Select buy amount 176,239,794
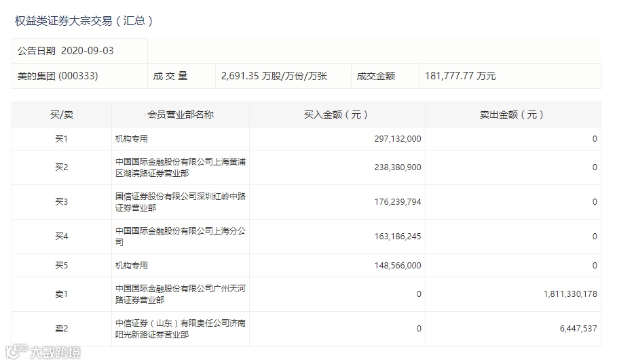Image resolution: width=617 pixels, height=364 pixels. pos(398,202)
